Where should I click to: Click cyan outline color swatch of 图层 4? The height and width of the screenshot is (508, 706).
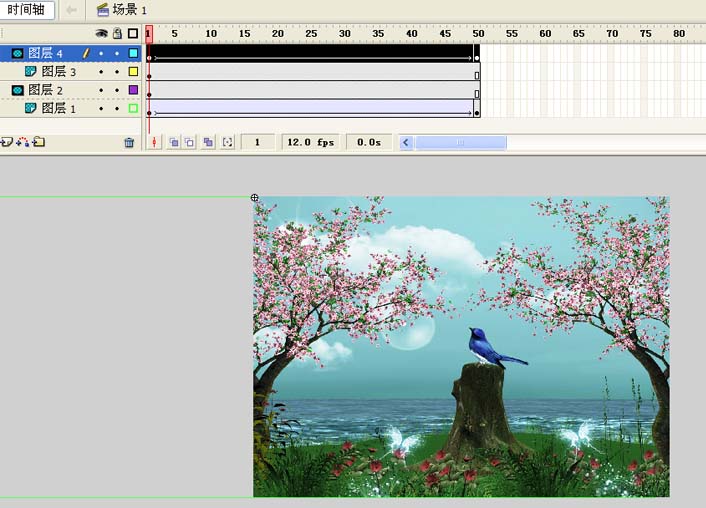[x=133, y=53]
